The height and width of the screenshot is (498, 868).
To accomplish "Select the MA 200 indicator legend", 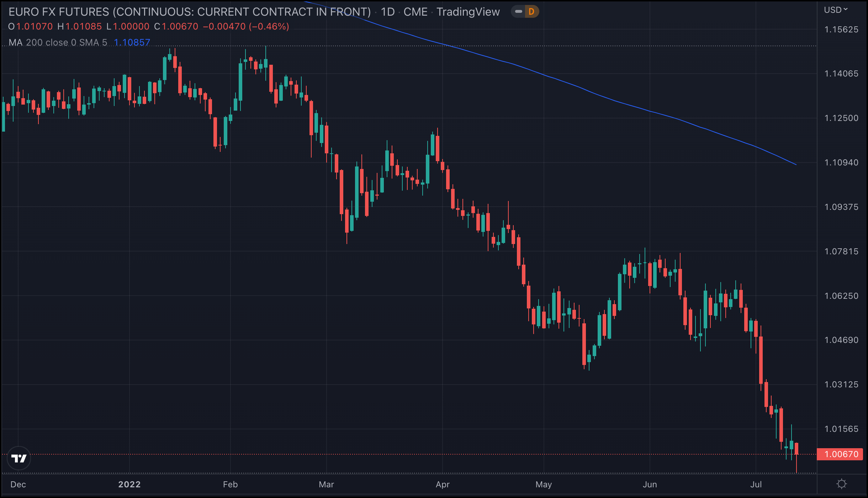I will tap(58, 42).
